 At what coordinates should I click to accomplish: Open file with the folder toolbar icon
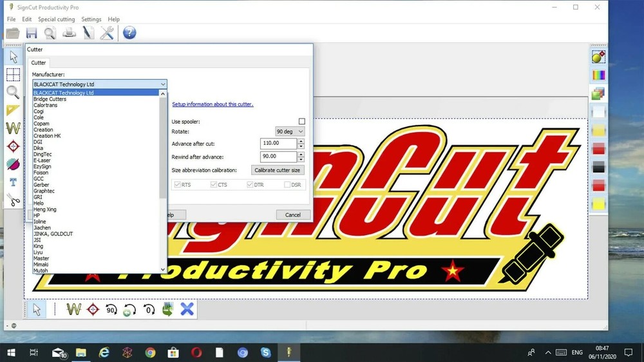13,33
